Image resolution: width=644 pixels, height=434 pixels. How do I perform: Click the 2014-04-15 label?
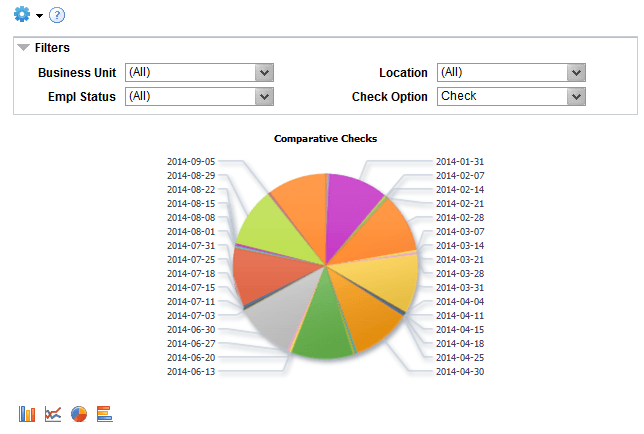click(x=460, y=329)
